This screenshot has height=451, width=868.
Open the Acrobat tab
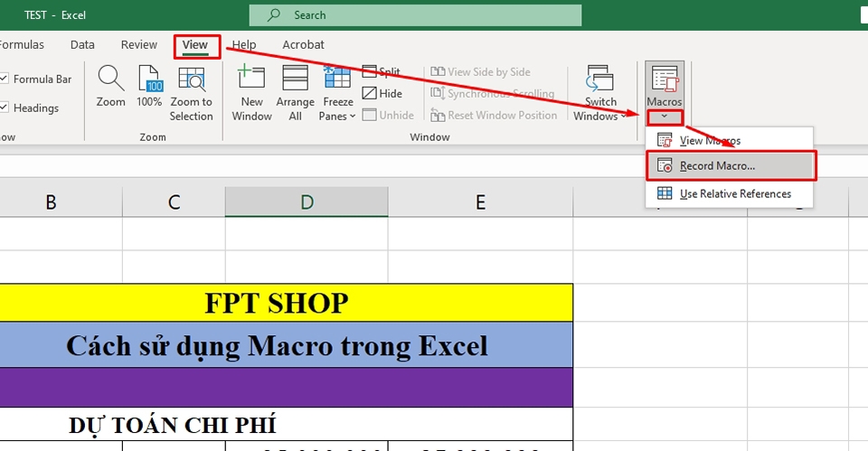point(303,45)
